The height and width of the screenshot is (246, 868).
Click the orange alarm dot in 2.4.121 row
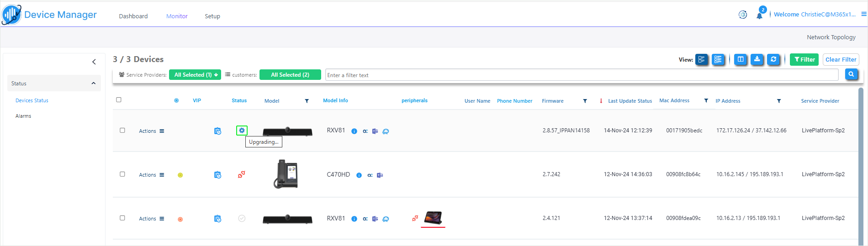[180, 220]
